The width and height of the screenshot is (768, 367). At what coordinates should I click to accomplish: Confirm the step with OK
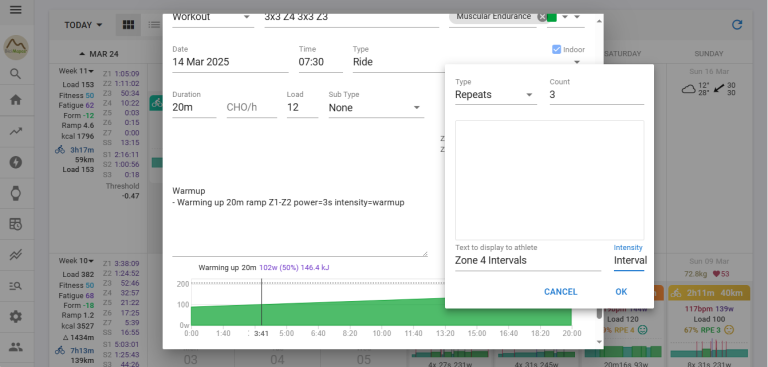pos(621,292)
